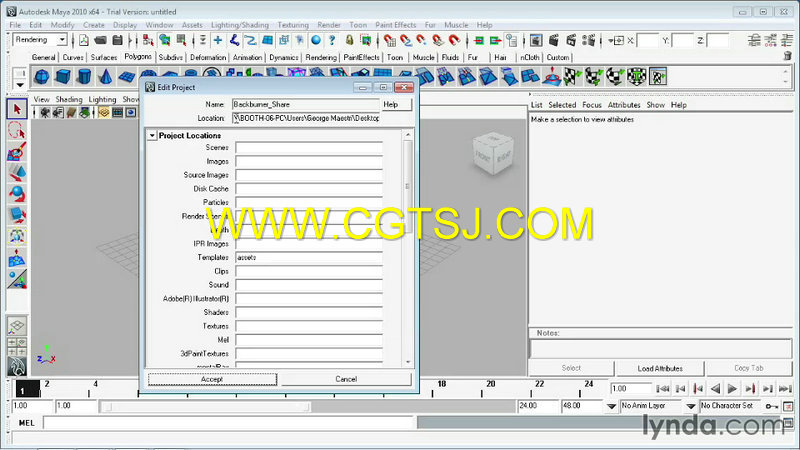Click the X coordinate input field
The image size is (800, 450).
pyautogui.click(x=647, y=40)
